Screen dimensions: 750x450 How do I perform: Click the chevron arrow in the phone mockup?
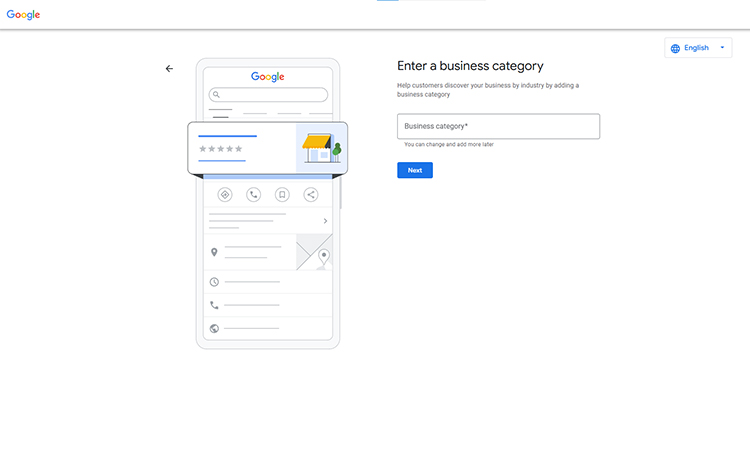[x=325, y=221]
